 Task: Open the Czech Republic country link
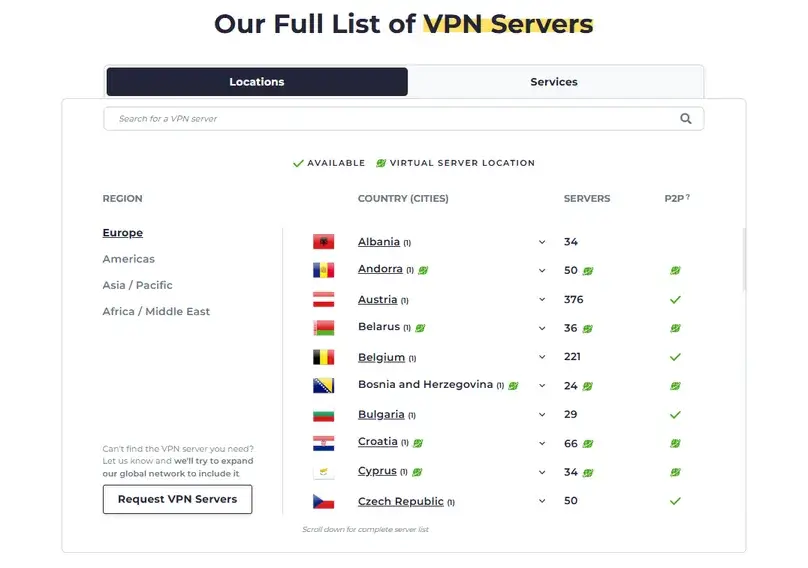pos(400,501)
